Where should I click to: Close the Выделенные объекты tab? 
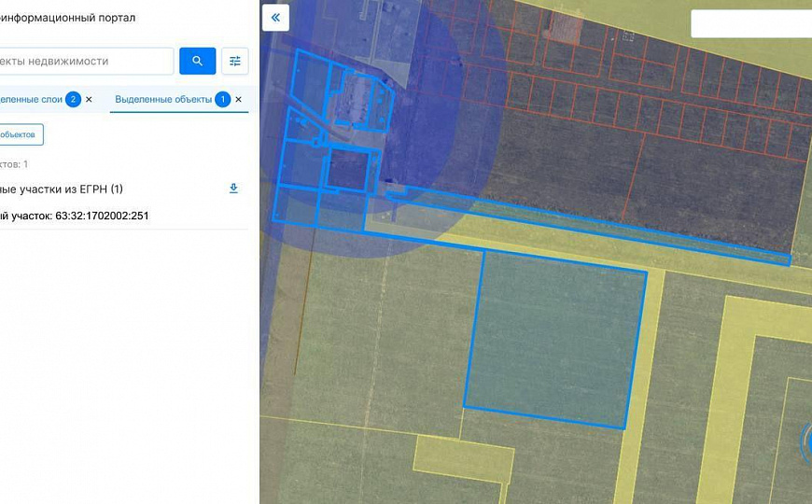pos(238,99)
